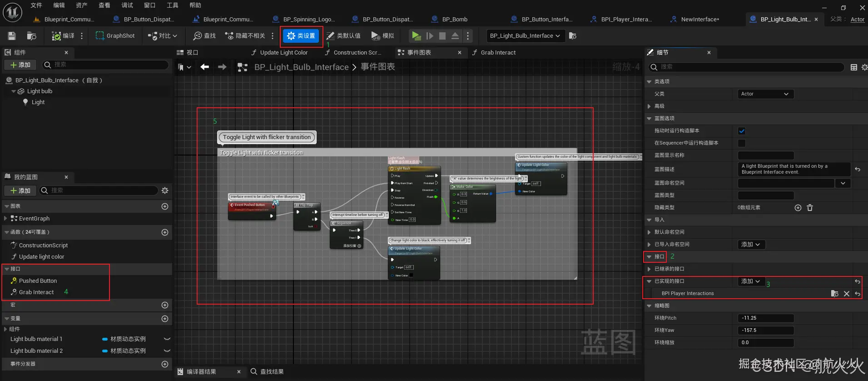Add a new function with plus icon
The width and height of the screenshot is (868, 381).
coord(165,232)
